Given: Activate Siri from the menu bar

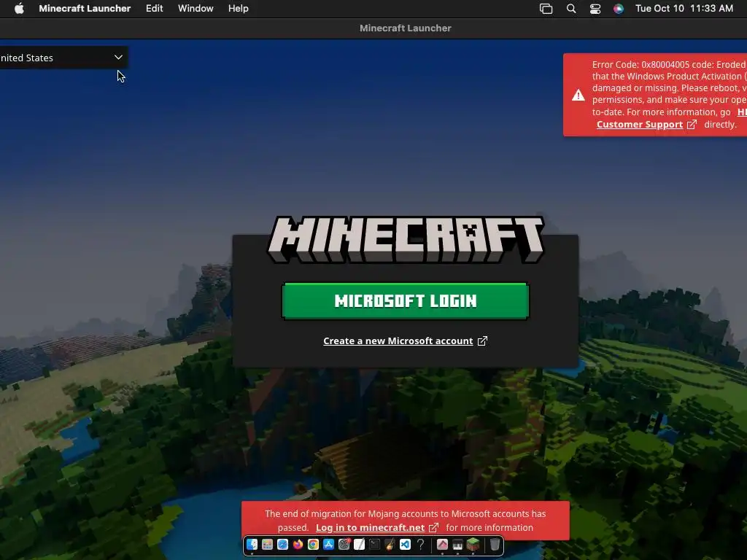Looking at the screenshot, I should coord(619,9).
